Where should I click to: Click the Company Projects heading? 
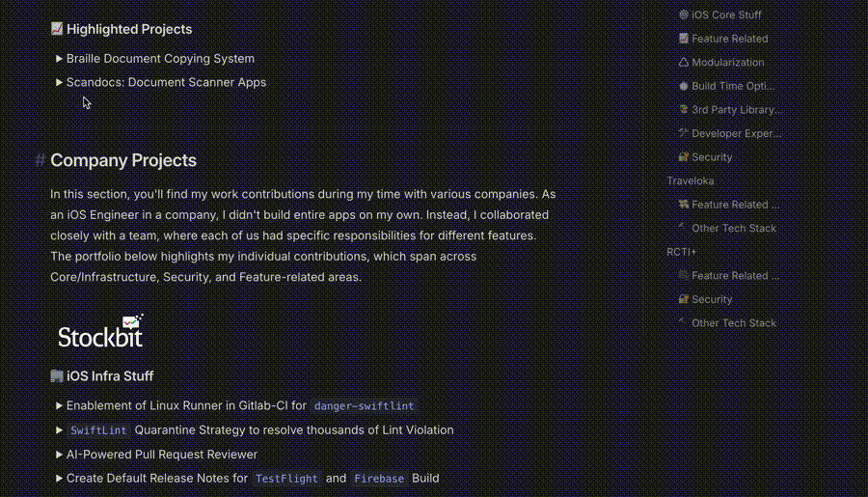(123, 161)
